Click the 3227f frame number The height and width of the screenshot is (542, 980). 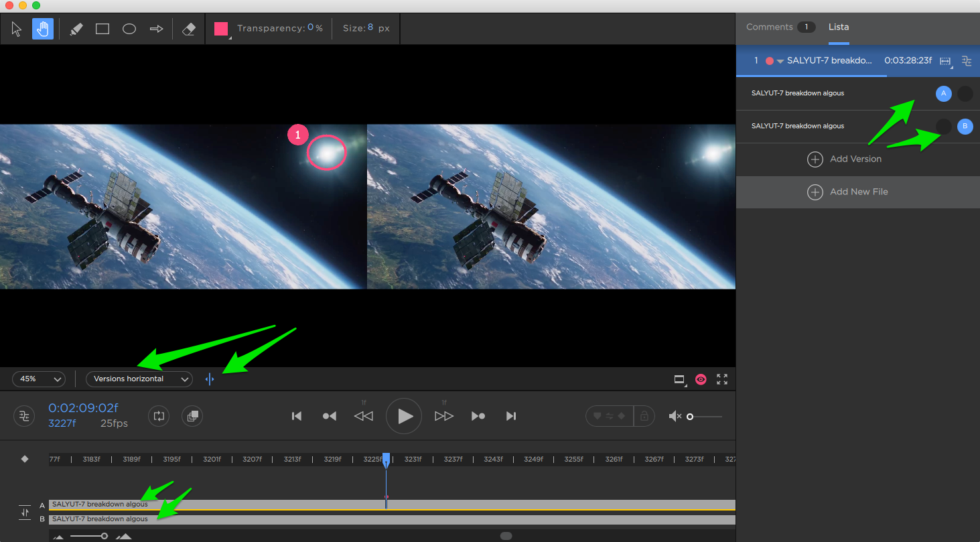(62, 423)
